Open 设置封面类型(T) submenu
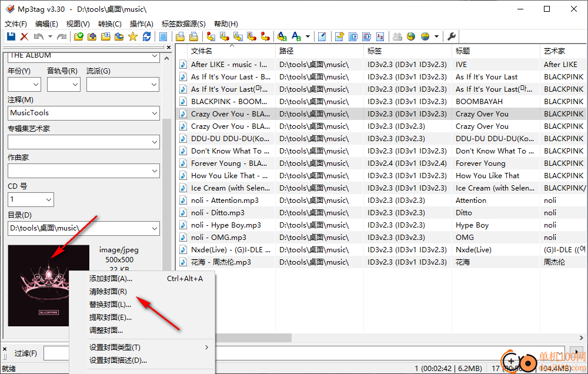Image resolution: width=588 pixels, height=374 pixels. tap(142, 348)
